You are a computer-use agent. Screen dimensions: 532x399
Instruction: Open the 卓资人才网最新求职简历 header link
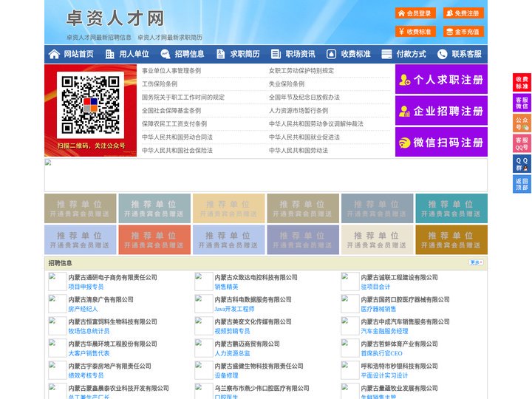(x=170, y=38)
